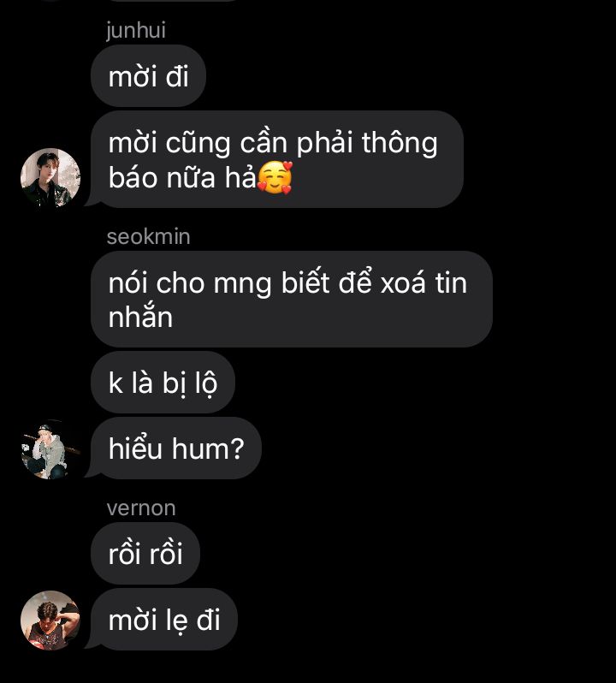The height and width of the screenshot is (683, 616).
Task: Tap the 'mời đi' message bubble
Action: [148, 76]
